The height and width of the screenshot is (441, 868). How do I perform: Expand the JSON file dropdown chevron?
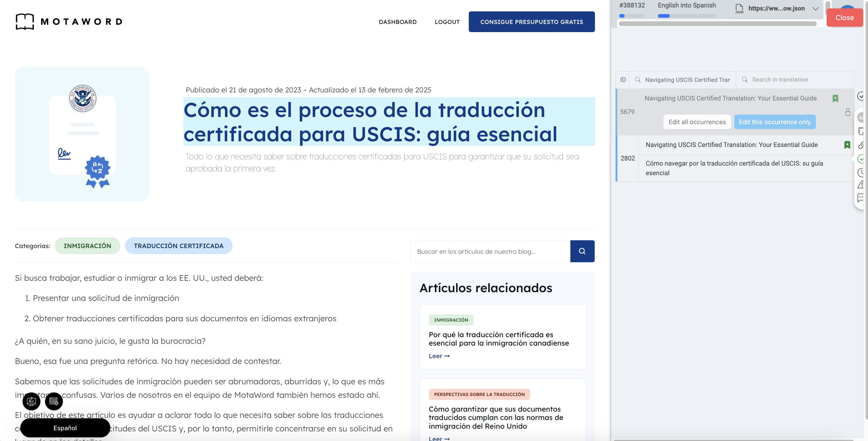pos(816,8)
